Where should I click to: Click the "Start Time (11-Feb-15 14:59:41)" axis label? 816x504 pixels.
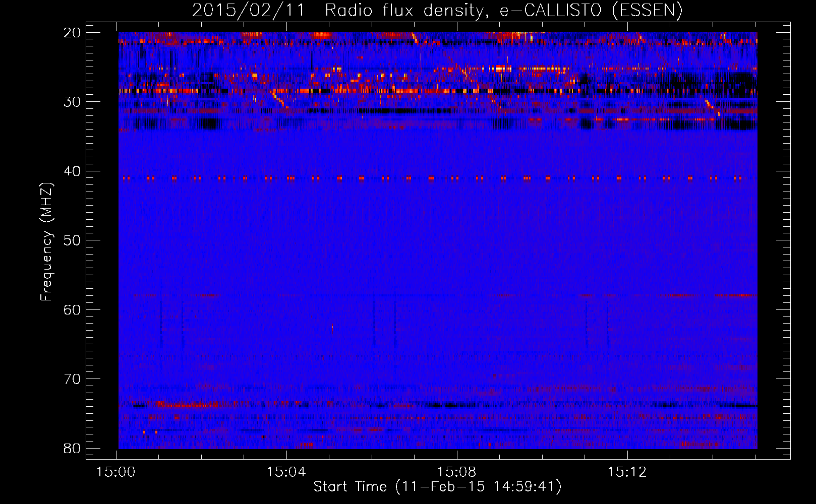pyautogui.click(x=437, y=487)
